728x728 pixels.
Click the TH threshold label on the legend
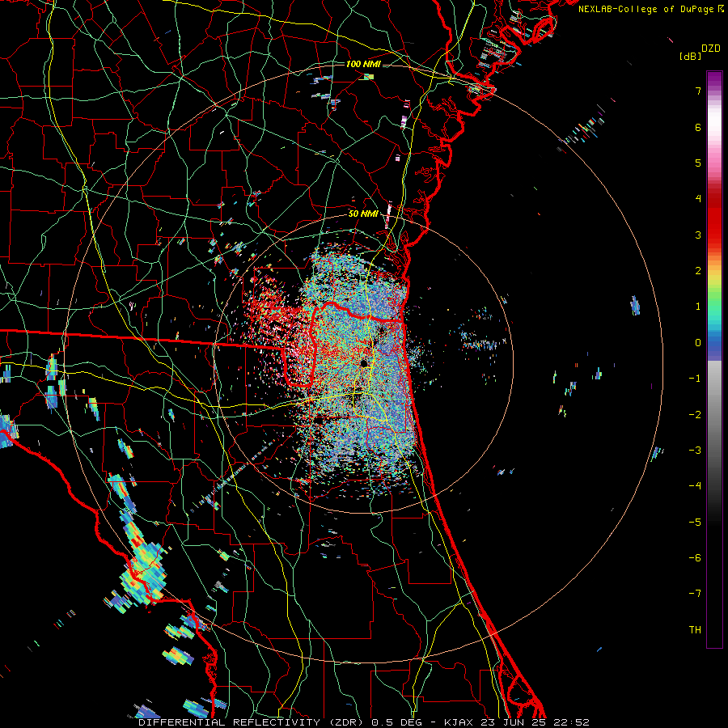(x=695, y=629)
